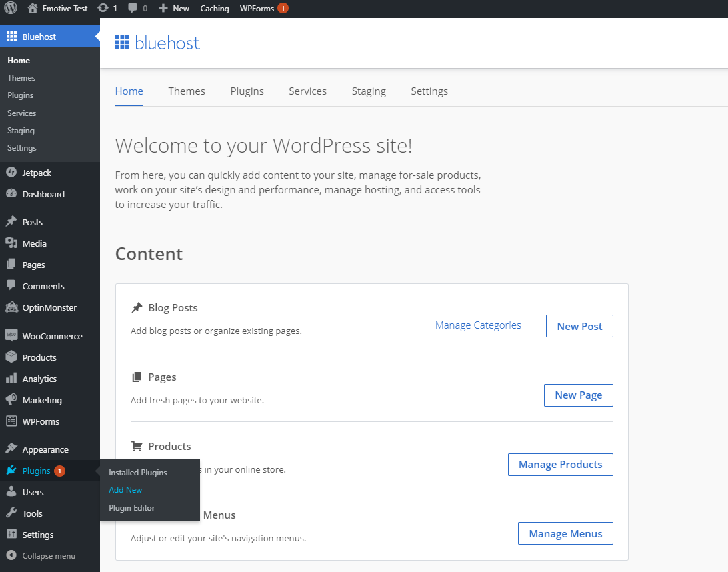The height and width of the screenshot is (572, 728).
Task: Click the Marketing megaphone icon
Action: [x=11, y=399]
